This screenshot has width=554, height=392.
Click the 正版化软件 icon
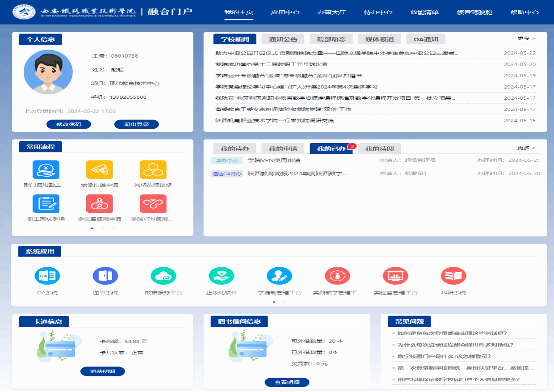[222, 276]
